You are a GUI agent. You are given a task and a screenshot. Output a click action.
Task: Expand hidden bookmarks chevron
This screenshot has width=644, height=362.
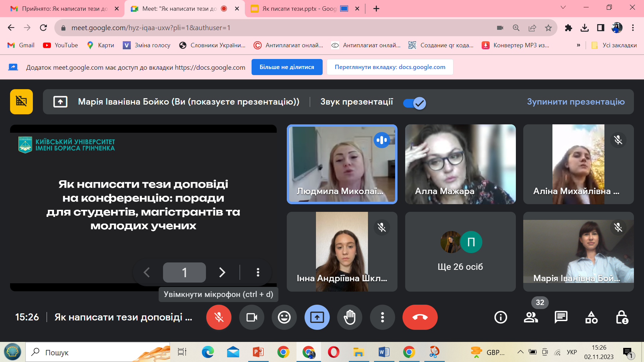point(578,45)
